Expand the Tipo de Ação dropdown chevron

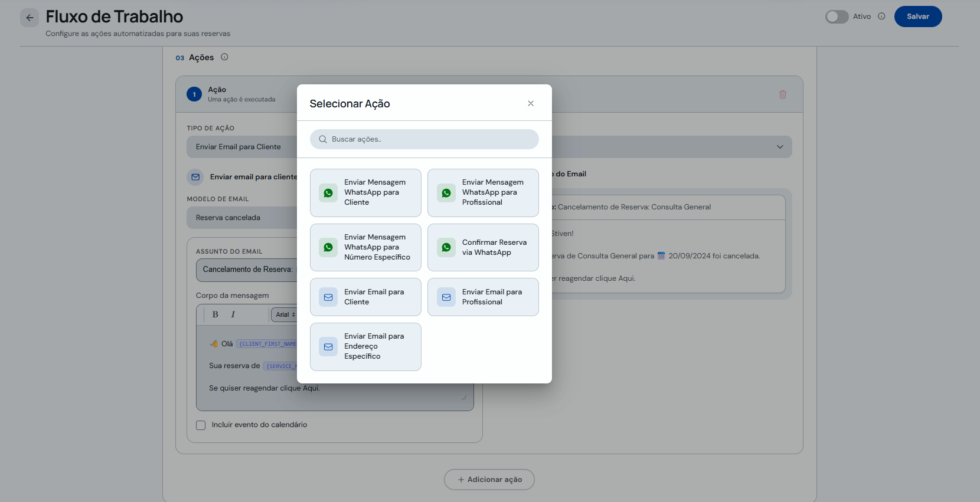tap(780, 147)
